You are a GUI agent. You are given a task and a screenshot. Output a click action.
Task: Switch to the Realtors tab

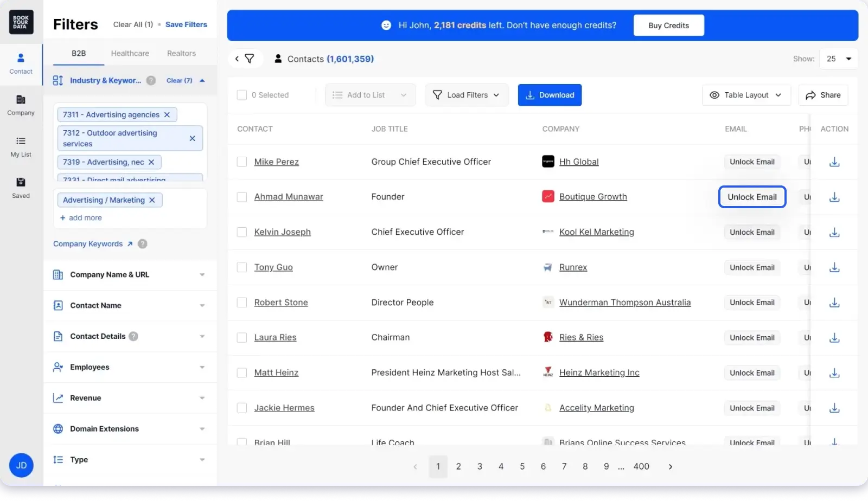(x=181, y=53)
